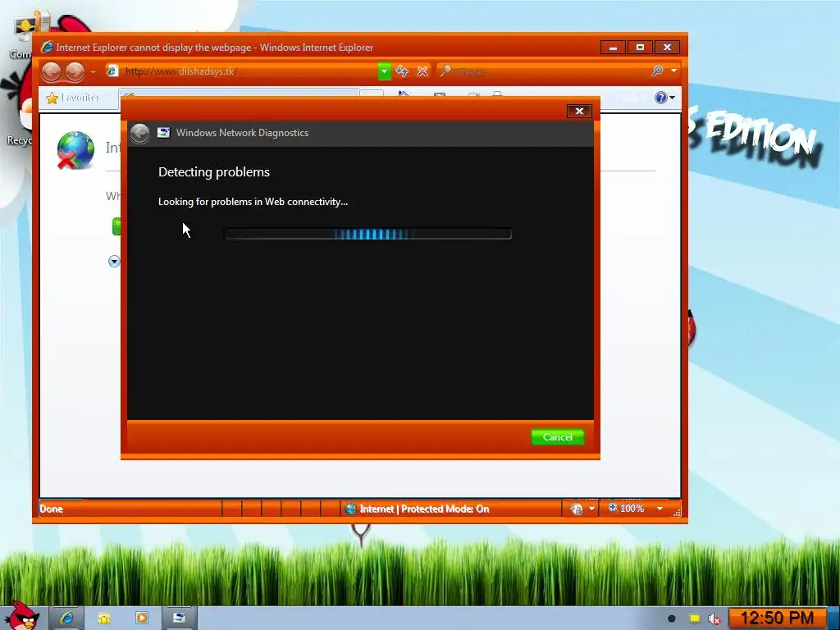Viewport: 840px width, 630px height.
Task: Open the zoom level dropdown arrow
Action: [x=660, y=509]
